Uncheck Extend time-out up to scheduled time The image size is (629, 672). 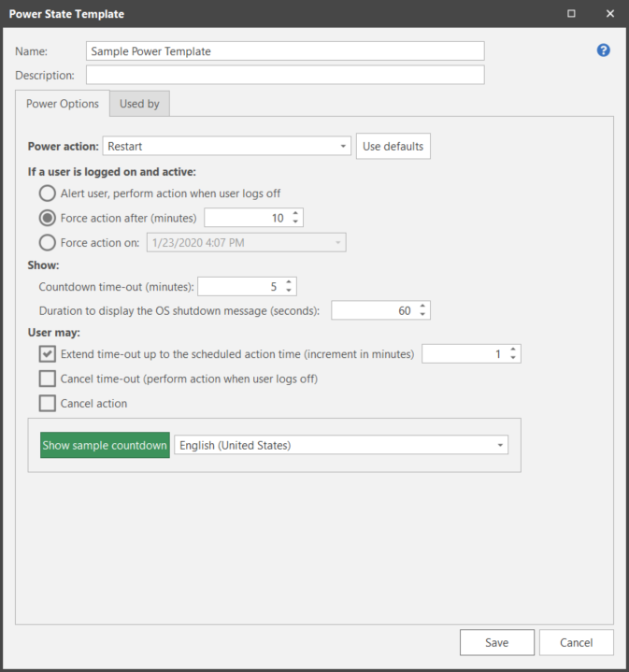point(48,354)
